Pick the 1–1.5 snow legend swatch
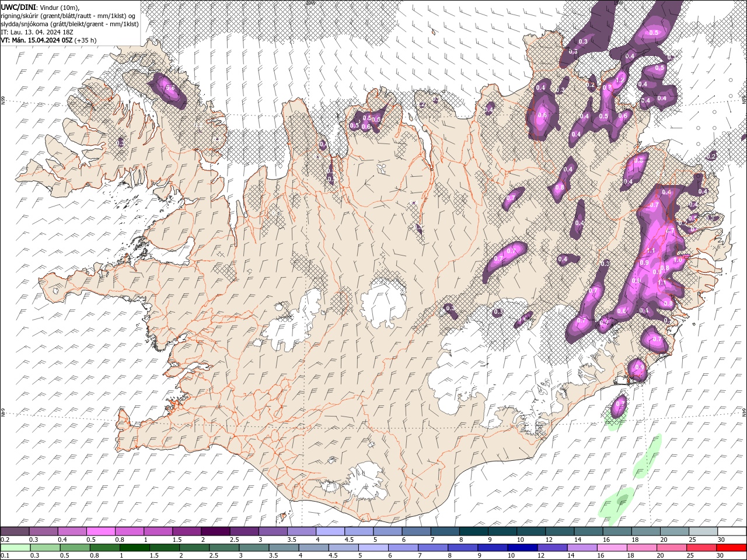This screenshot has height=560, width=747. pos(158,531)
